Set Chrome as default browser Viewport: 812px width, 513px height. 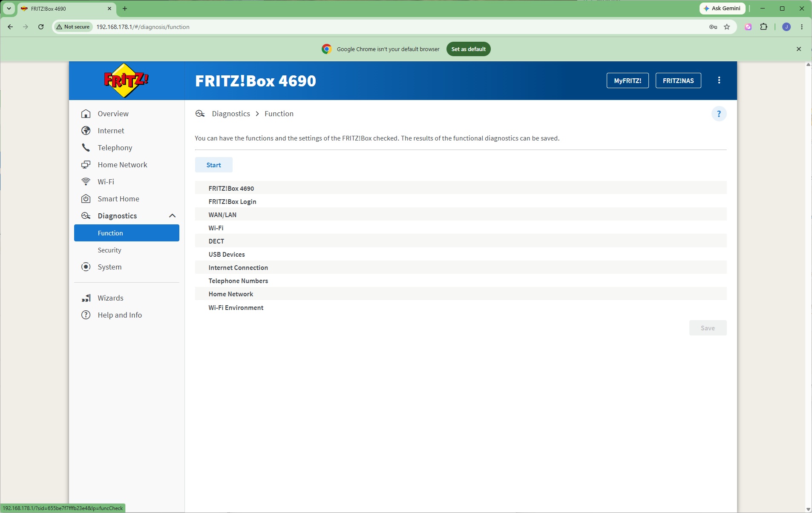click(469, 49)
